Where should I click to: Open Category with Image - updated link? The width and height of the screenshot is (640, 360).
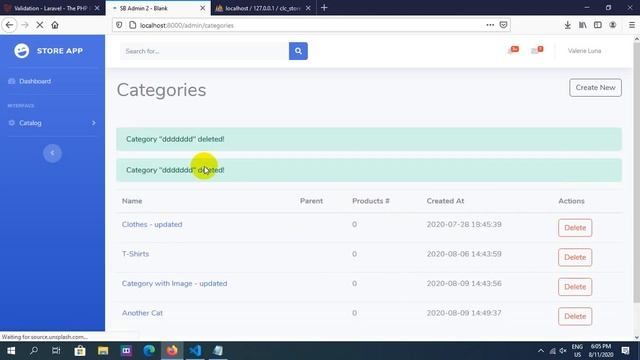(174, 283)
